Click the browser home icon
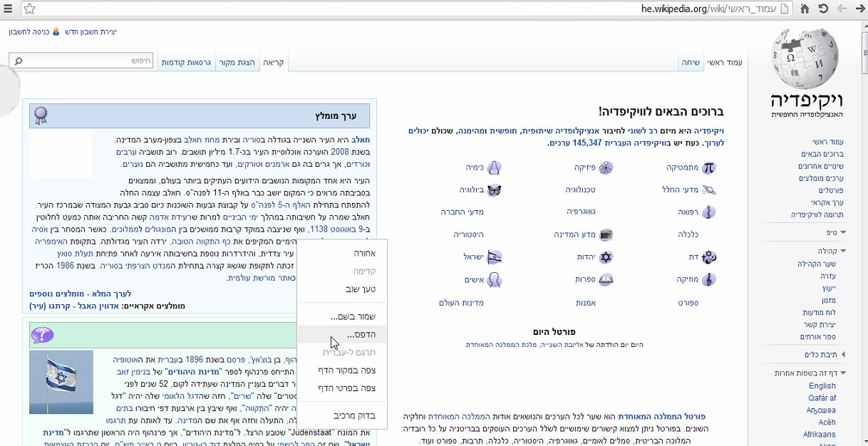This screenshot has height=446, width=868. (805, 9)
